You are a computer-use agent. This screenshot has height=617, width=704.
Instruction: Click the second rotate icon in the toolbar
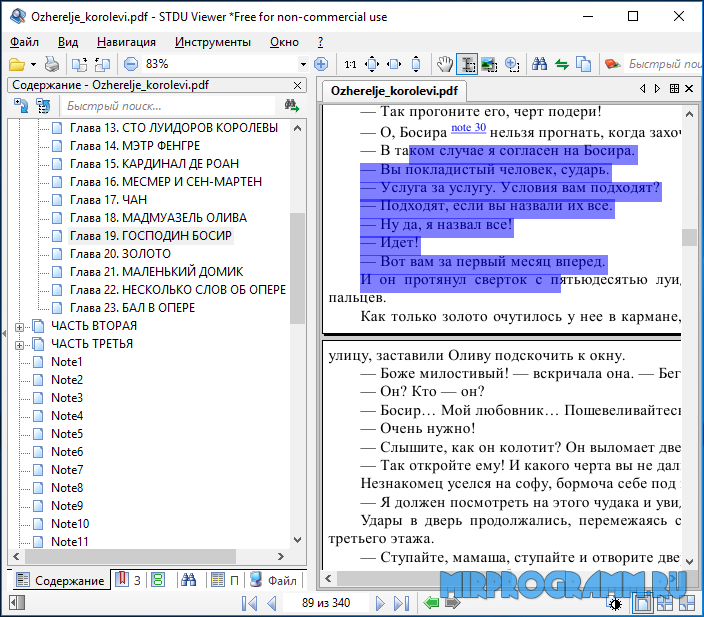point(102,65)
